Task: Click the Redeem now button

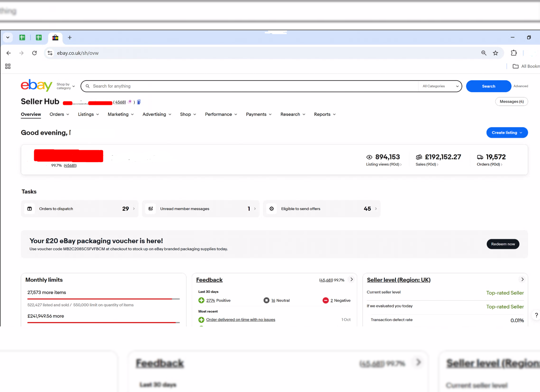Action: [503, 244]
